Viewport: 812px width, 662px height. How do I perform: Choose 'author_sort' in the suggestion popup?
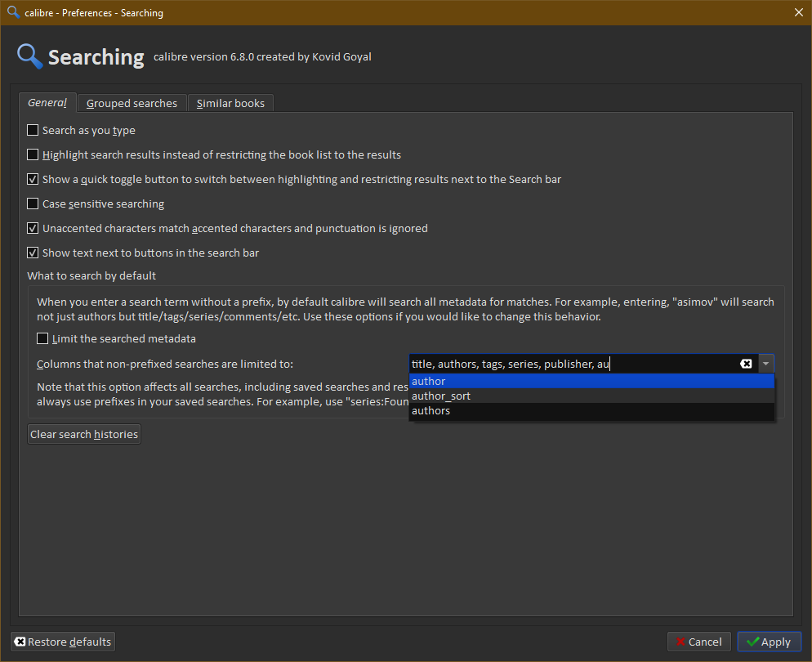(591, 396)
